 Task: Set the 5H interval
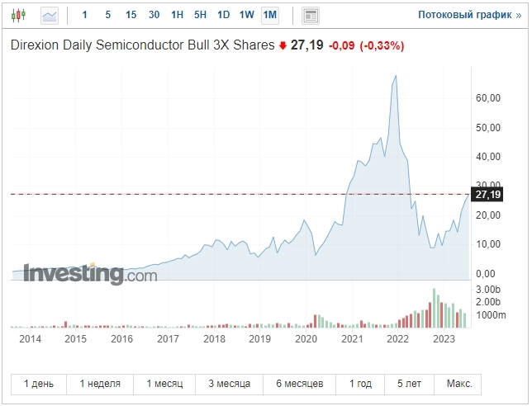(x=200, y=15)
